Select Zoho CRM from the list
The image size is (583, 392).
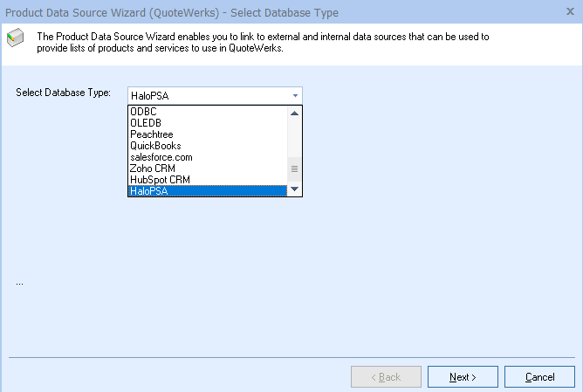click(x=154, y=168)
